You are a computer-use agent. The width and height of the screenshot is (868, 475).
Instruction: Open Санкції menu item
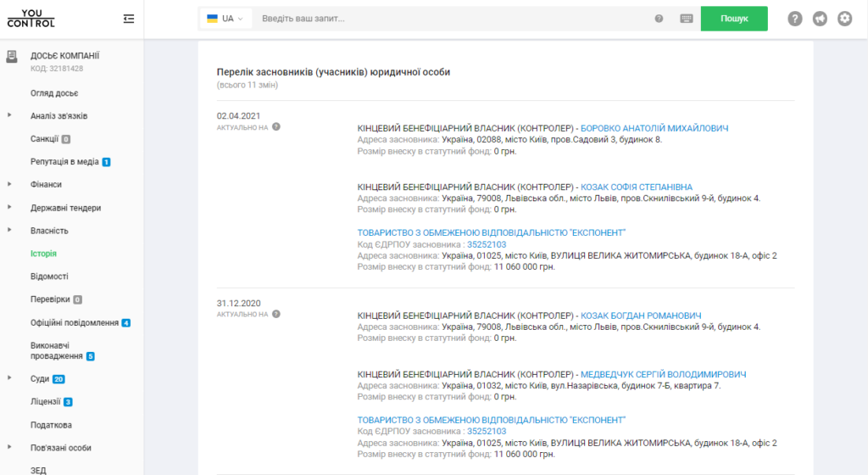pos(44,139)
